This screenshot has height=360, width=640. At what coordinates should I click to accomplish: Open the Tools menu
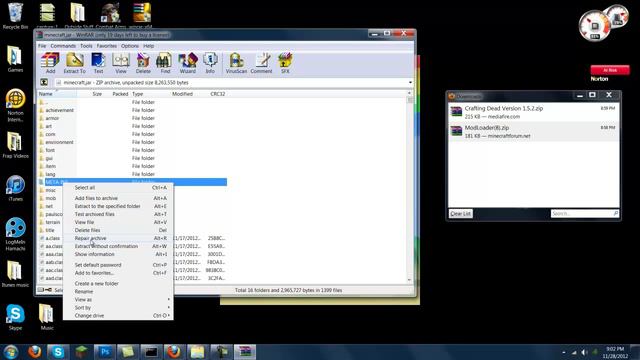86,46
